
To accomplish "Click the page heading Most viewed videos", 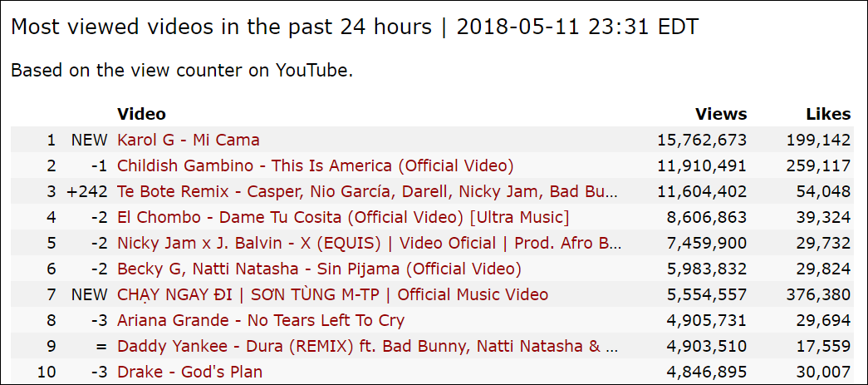I will (221, 27).
